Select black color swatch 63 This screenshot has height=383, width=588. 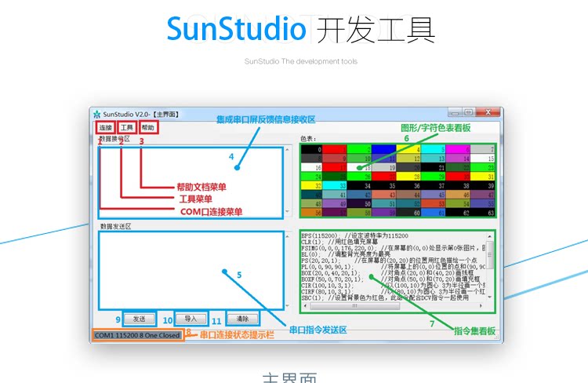pos(483,213)
